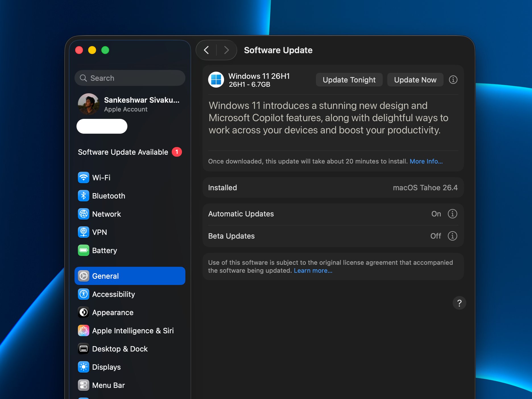The height and width of the screenshot is (399, 532).
Task: Open Bluetooth settings from sidebar icon
Action: tap(83, 196)
